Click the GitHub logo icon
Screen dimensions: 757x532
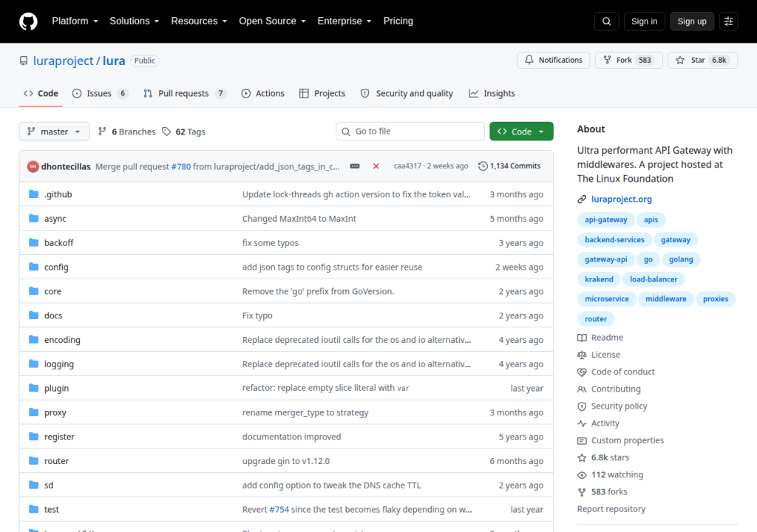point(28,21)
